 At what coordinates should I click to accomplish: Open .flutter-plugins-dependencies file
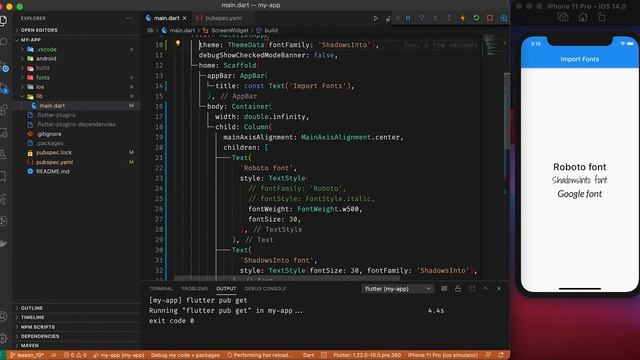click(x=76, y=124)
